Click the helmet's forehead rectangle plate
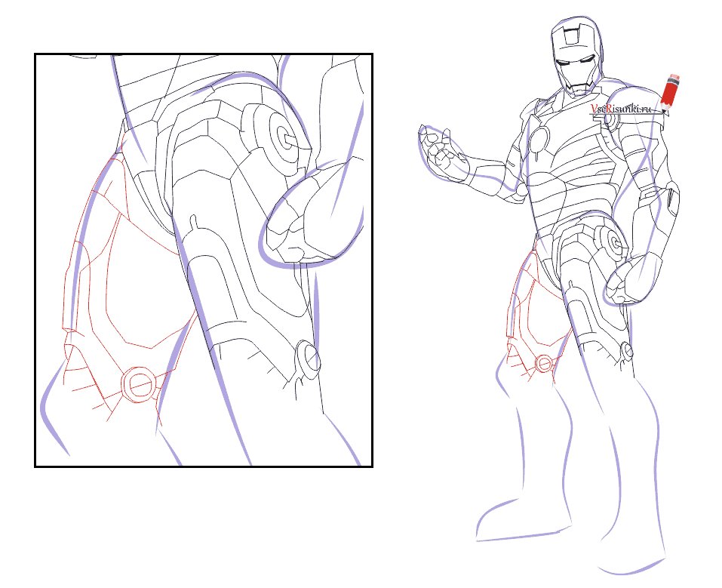This screenshot has width=722, height=588. pos(571,36)
